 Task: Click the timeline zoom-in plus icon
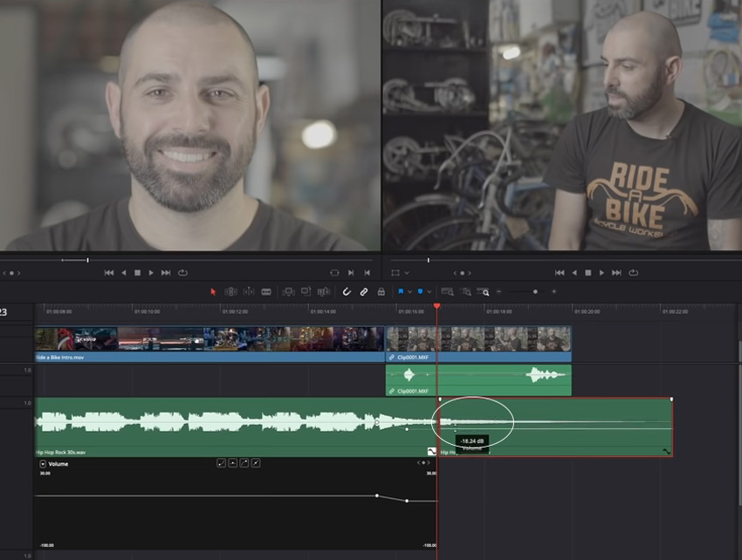(x=553, y=291)
